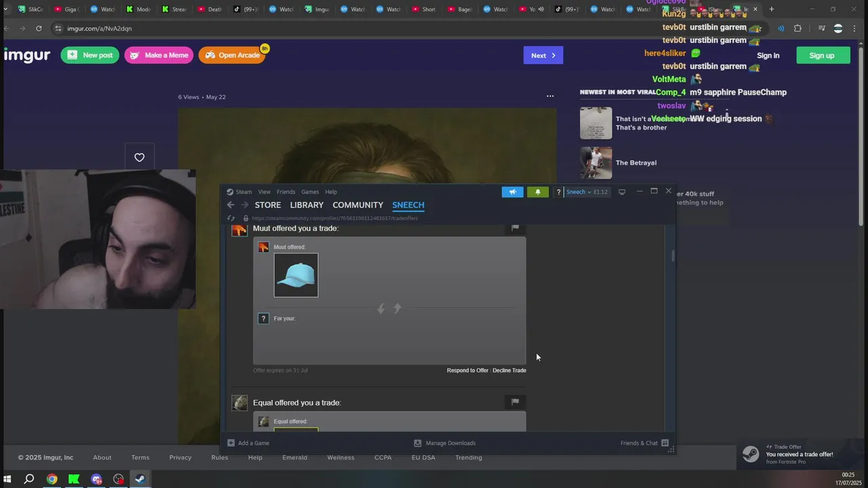Click the CCPA link in imgur footer
The width and height of the screenshot is (868, 488).
[383, 457]
